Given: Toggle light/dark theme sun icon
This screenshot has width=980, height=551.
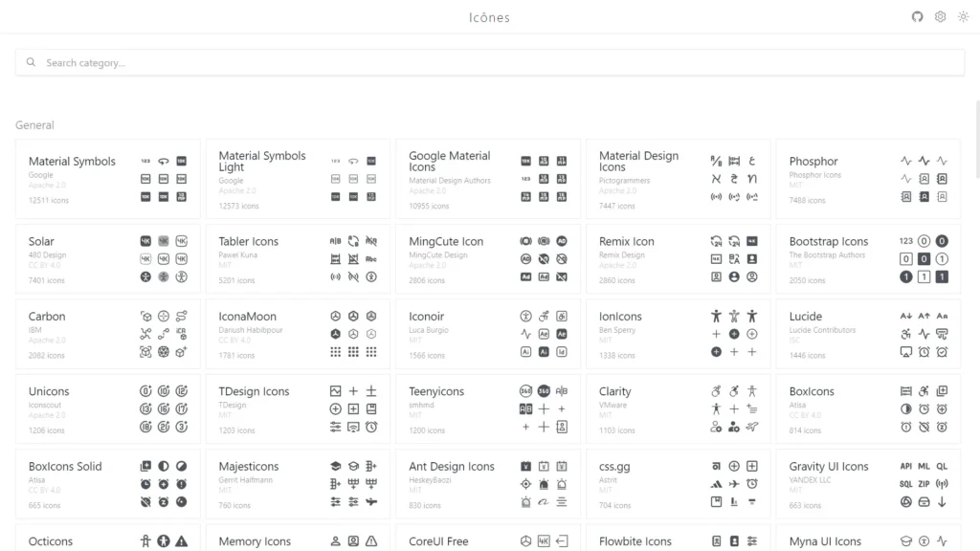Looking at the screenshot, I should point(963,17).
